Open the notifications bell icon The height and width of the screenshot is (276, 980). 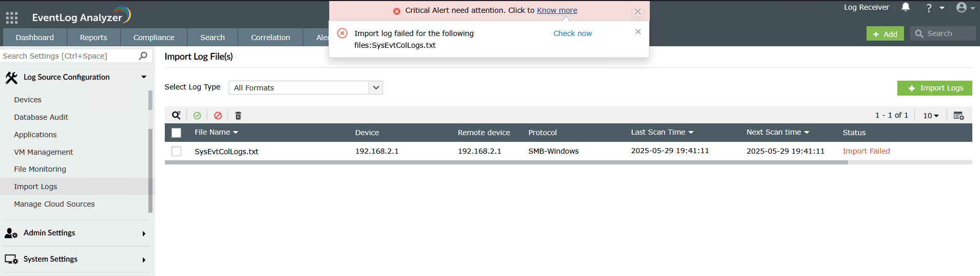pyautogui.click(x=906, y=7)
